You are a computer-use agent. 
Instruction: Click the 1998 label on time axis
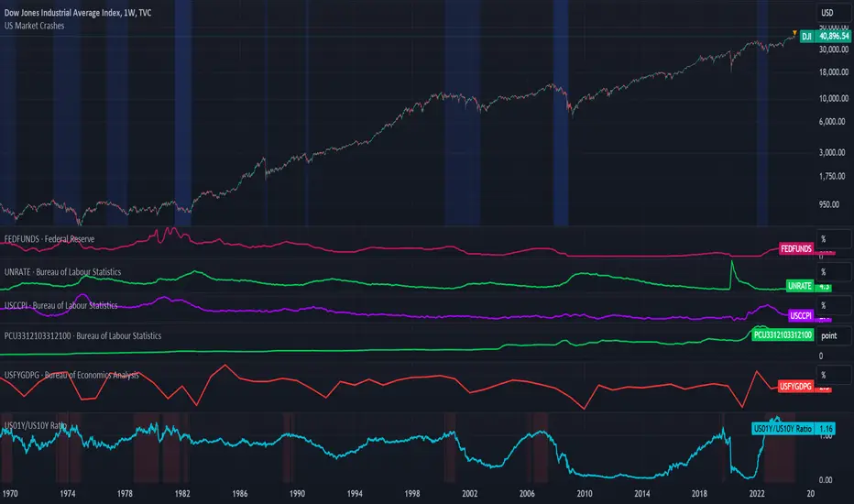click(x=412, y=493)
